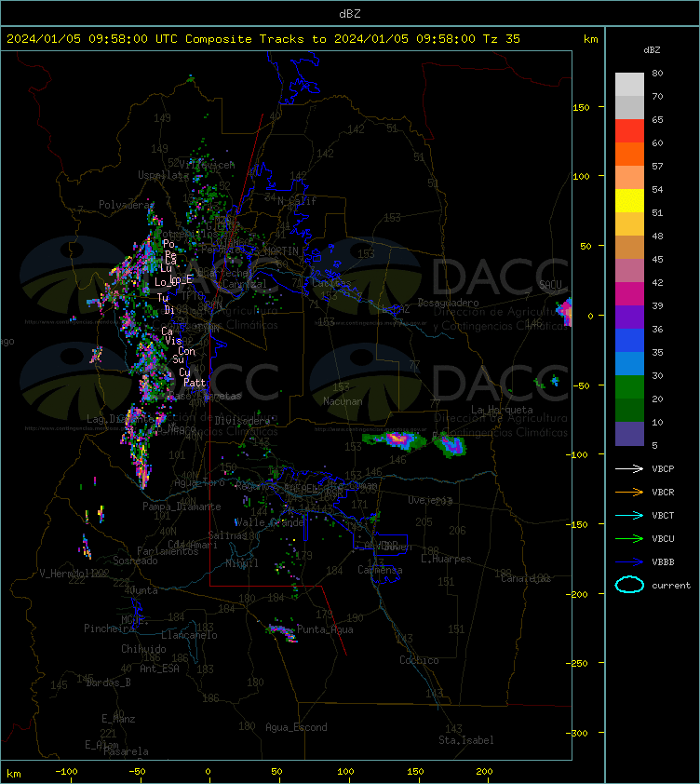Select the magenta swatch in the dBZ scale
This screenshot has width=700, height=784.
click(629, 294)
